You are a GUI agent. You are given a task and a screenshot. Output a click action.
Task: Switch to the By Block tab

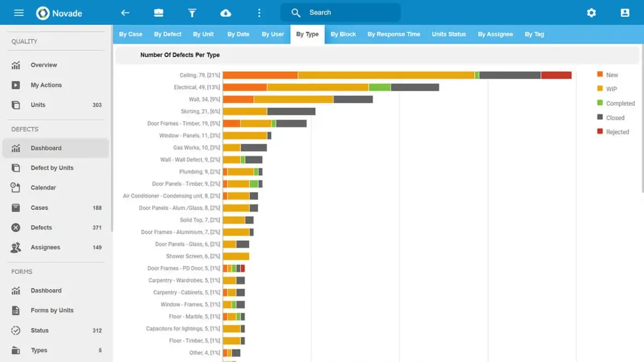343,34
